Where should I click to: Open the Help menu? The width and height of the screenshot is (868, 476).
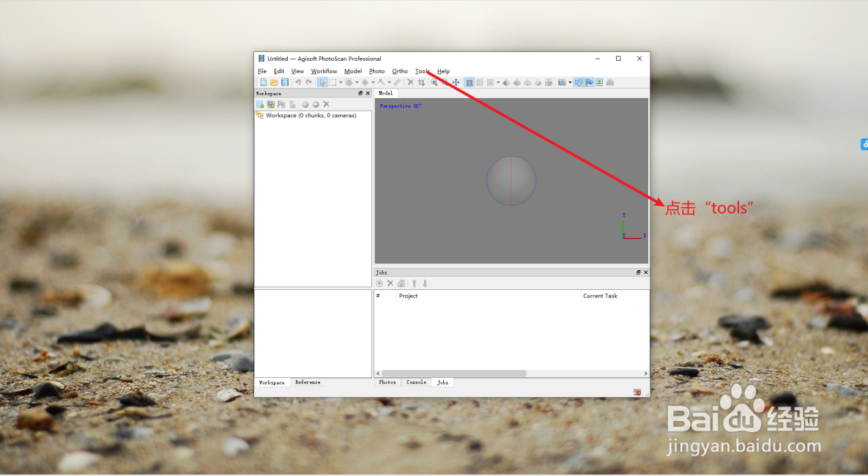(443, 71)
